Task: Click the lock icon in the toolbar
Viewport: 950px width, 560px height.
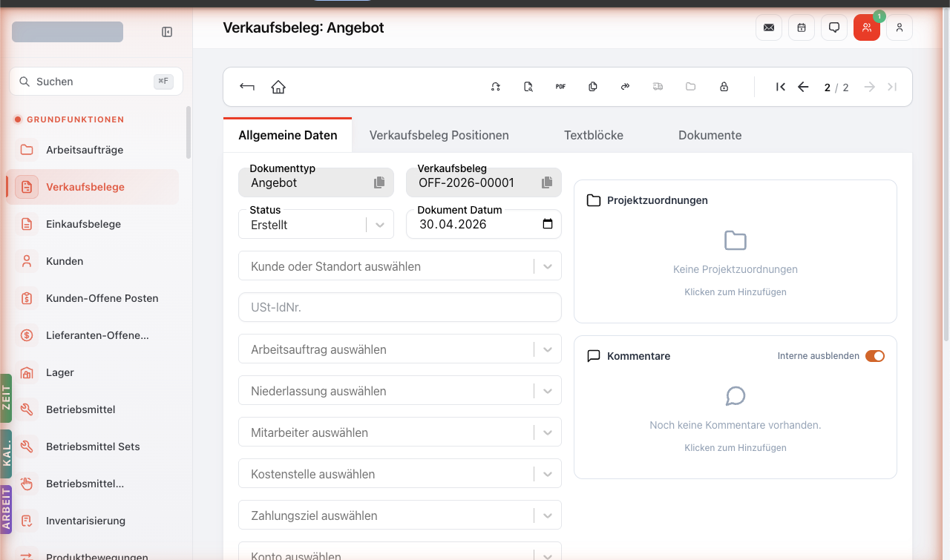Action: click(x=724, y=87)
